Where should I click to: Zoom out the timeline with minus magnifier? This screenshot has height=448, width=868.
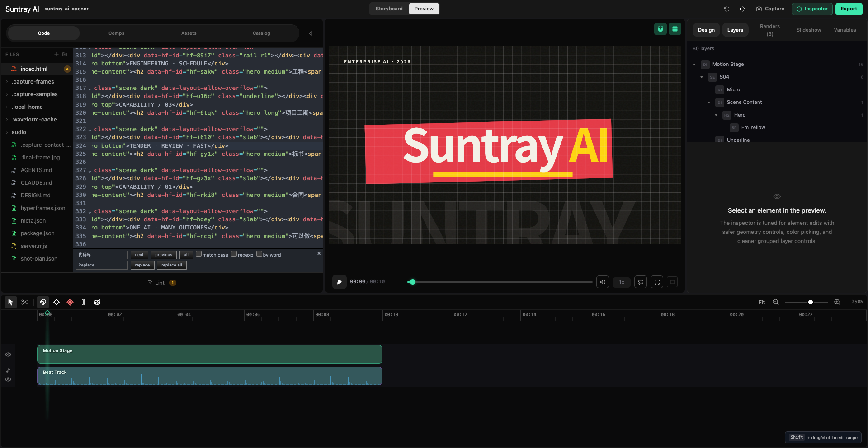click(x=776, y=302)
